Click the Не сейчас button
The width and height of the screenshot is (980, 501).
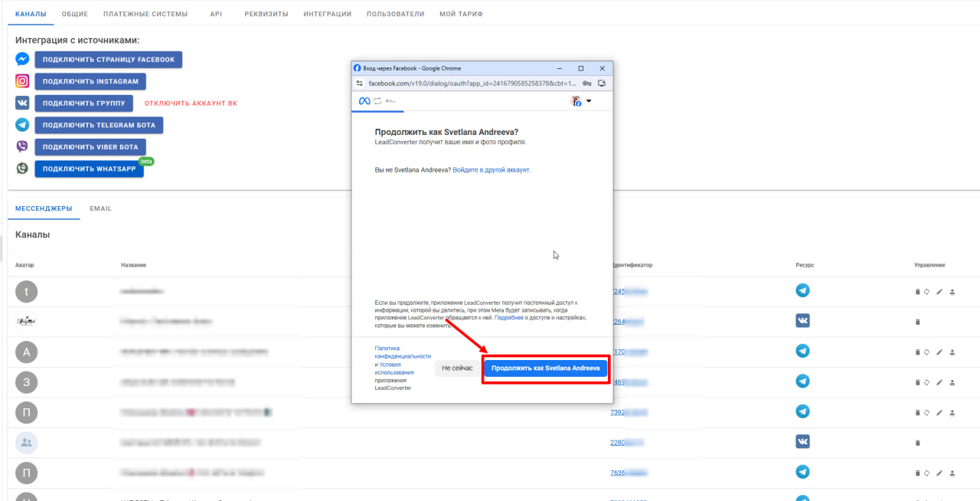pyautogui.click(x=457, y=368)
